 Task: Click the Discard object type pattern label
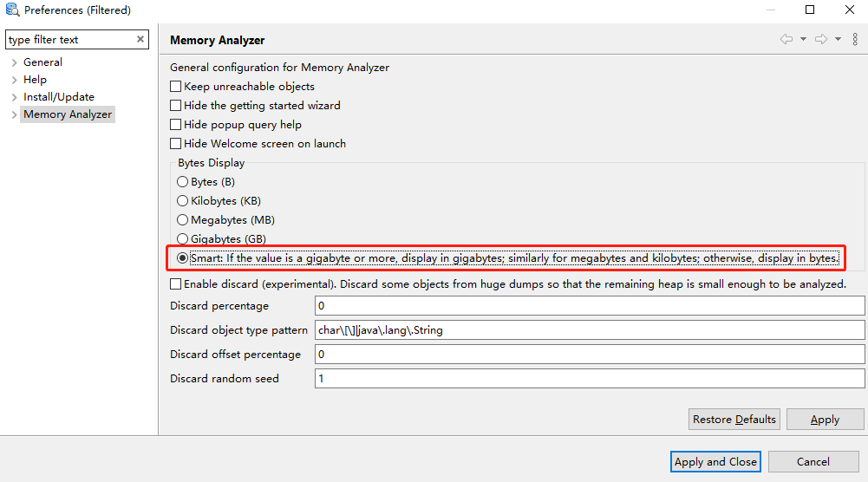(238, 329)
